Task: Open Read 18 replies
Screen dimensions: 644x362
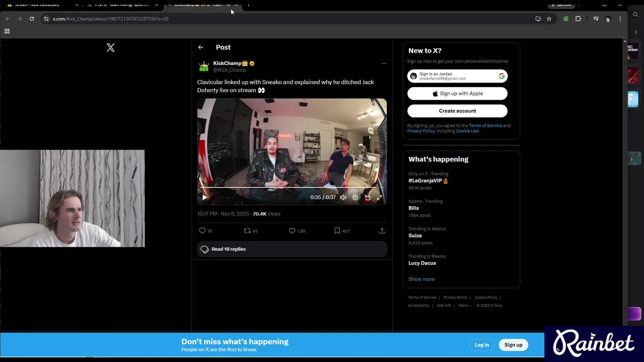Action: [292, 249]
